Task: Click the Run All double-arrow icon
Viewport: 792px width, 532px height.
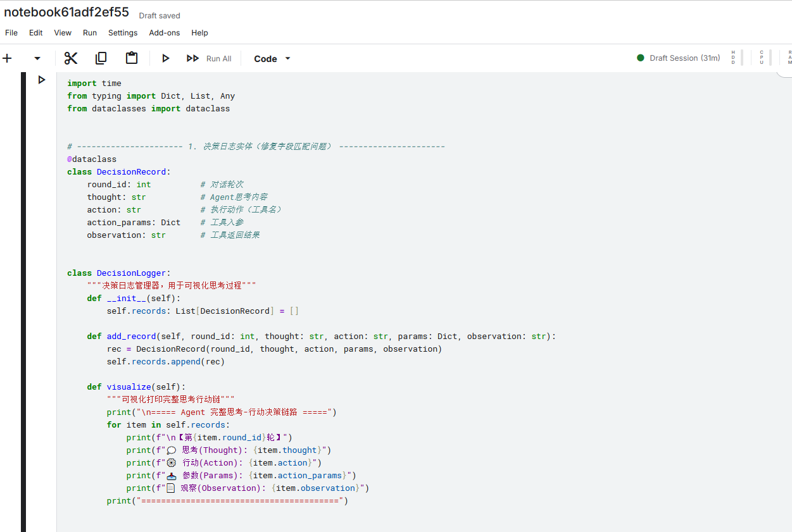Action: [x=192, y=58]
